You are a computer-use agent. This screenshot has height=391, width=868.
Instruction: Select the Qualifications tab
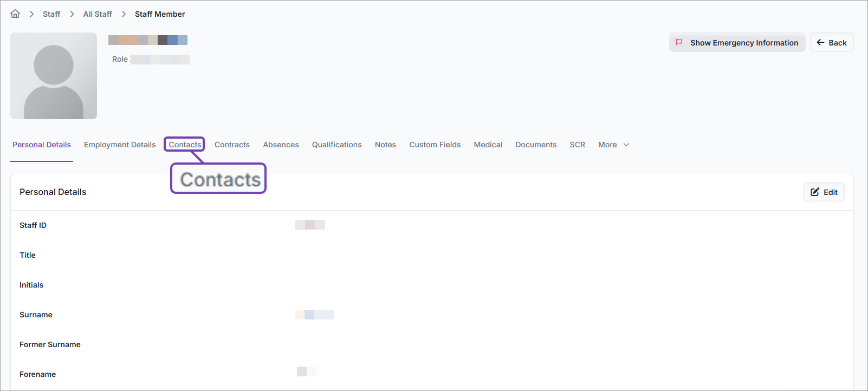pyautogui.click(x=336, y=145)
